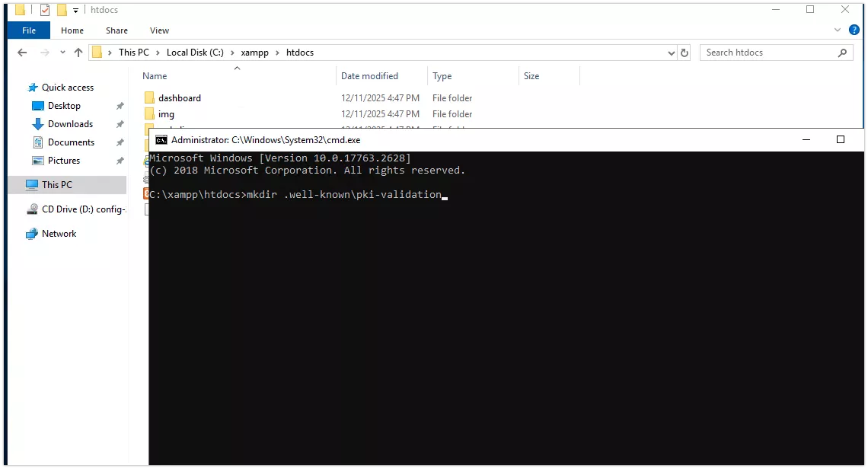Navigate up to the xampp folder
This screenshot has height=469, width=868.
coord(79,52)
